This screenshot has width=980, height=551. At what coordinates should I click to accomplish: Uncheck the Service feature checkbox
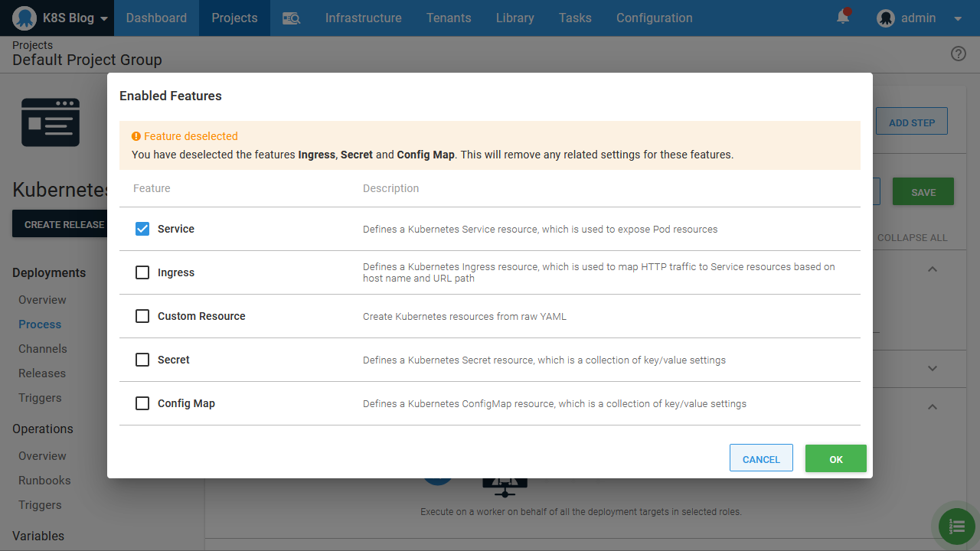[142, 229]
